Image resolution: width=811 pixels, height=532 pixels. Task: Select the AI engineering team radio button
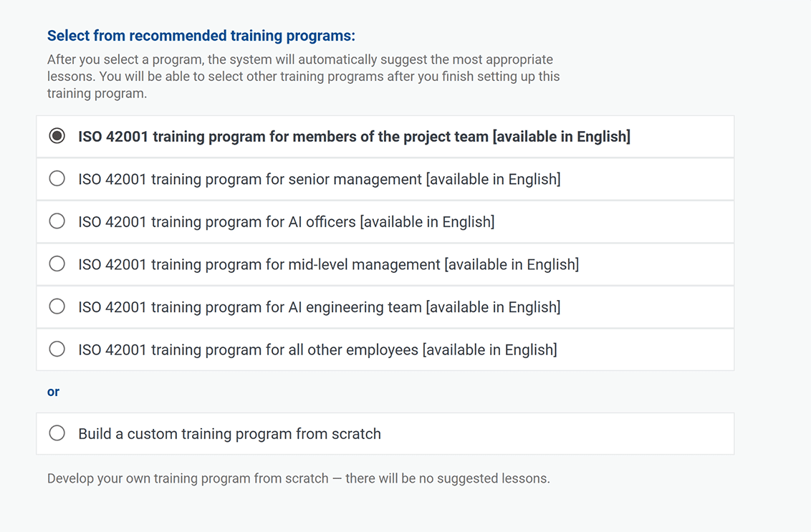[x=57, y=307]
